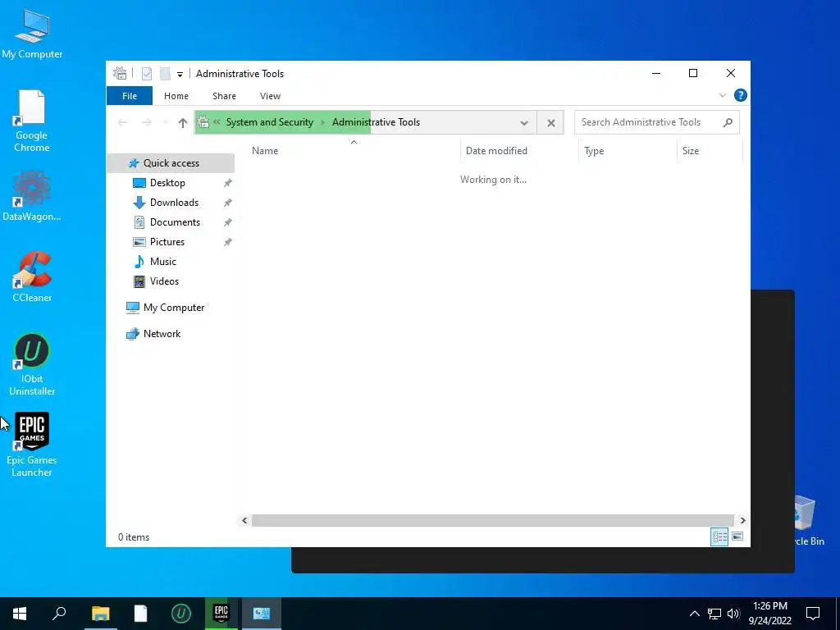
Task: Click Administrative Tools in address bar
Action: pyautogui.click(x=376, y=122)
